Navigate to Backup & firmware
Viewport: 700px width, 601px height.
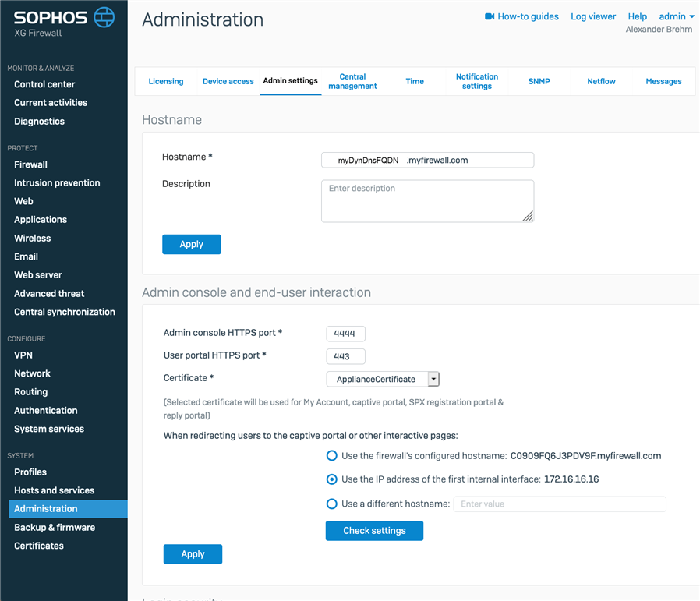[x=55, y=528]
